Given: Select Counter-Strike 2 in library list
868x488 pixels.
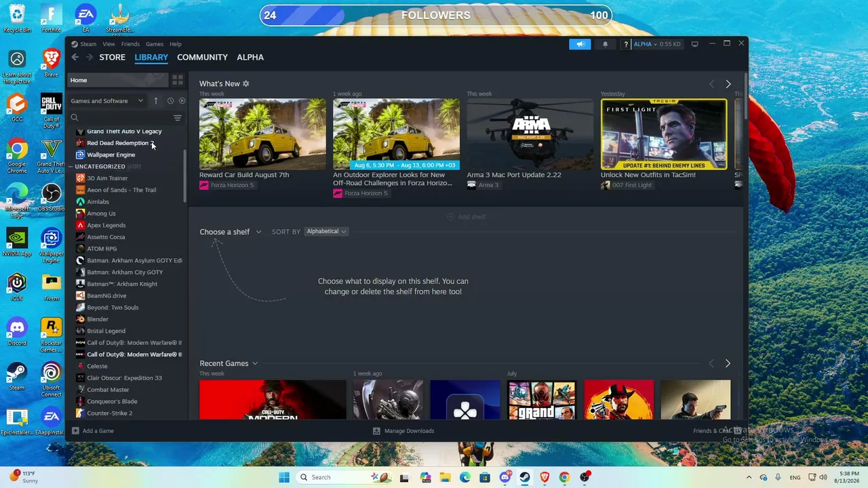Looking at the screenshot, I should (x=110, y=413).
